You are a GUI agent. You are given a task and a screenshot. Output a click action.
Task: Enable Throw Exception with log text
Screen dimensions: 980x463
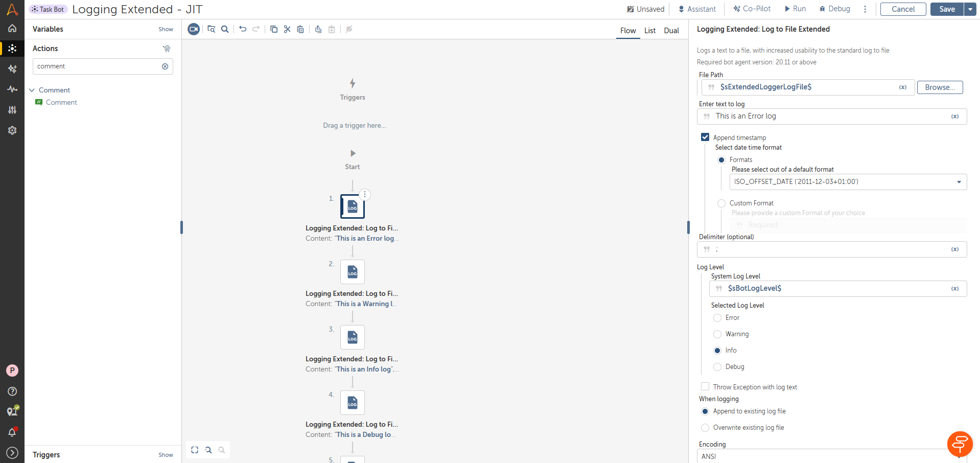click(705, 387)
